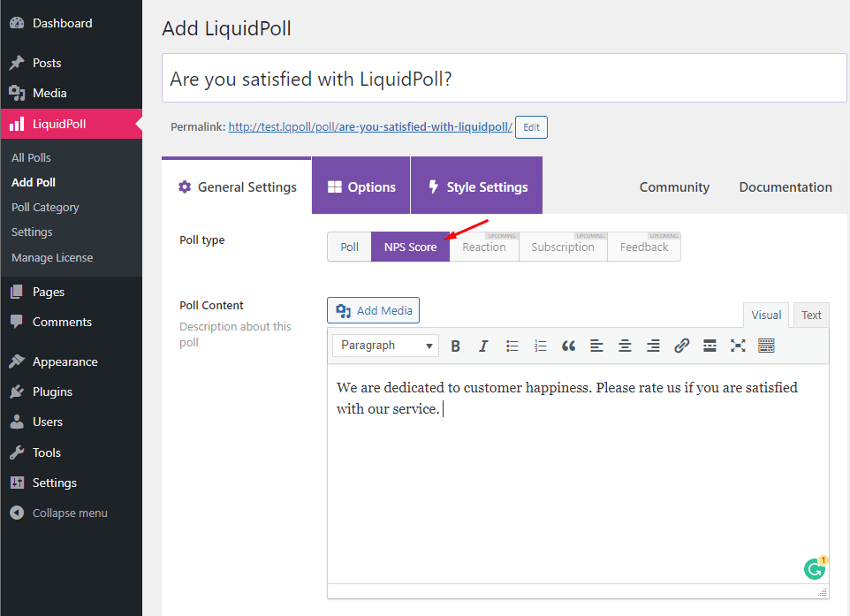The width and height of the screenshot is (850, 616).
Task: Select Feedback poll type
Action: point(644,247)
